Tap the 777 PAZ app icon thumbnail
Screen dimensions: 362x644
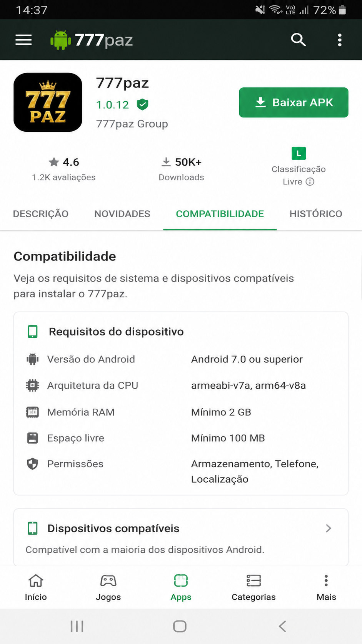48,102
